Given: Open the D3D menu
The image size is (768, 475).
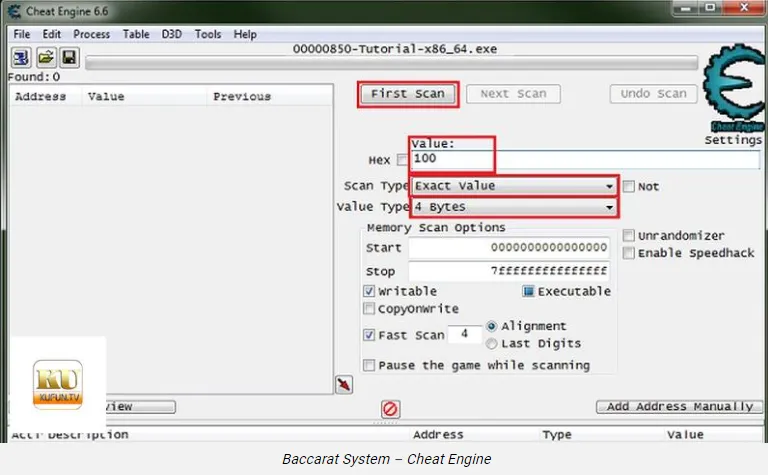Looking at the screenshot, I should (172, 34).
